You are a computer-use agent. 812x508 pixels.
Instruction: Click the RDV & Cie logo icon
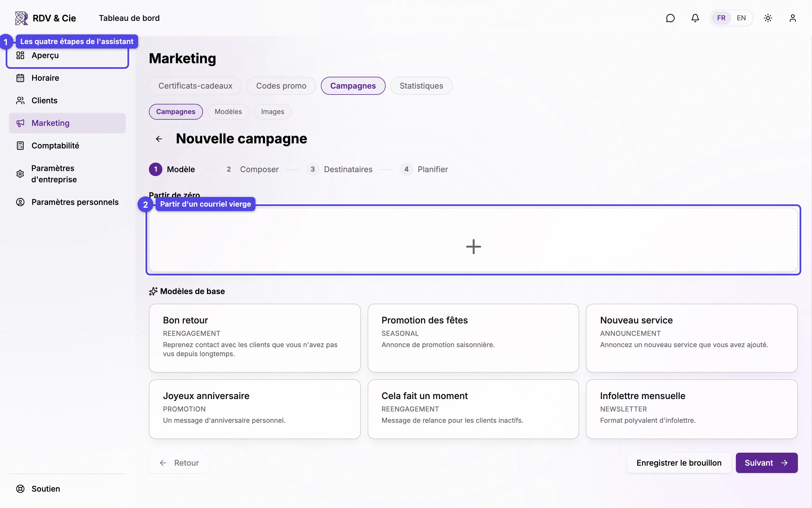21,18
